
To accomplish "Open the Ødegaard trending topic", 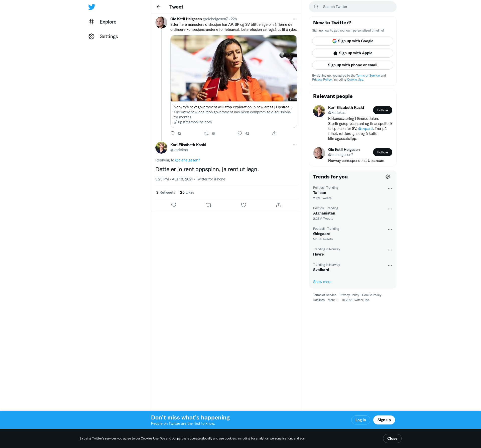I will tap(322, 234).
